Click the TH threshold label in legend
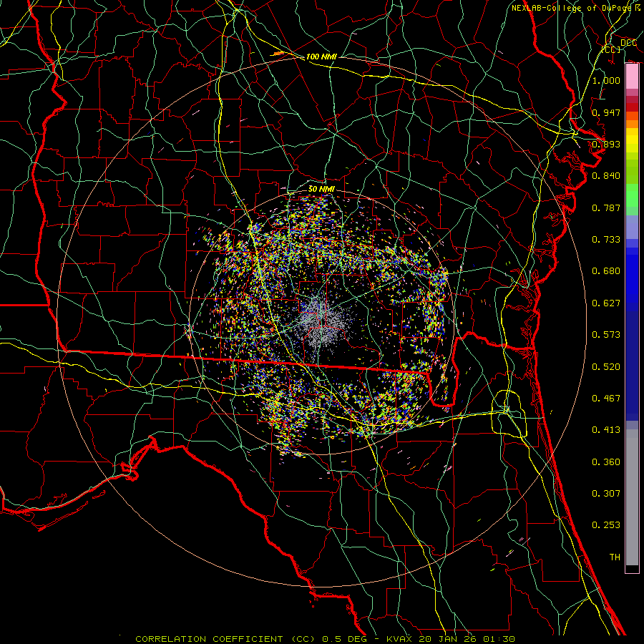 tap(615, 557)
